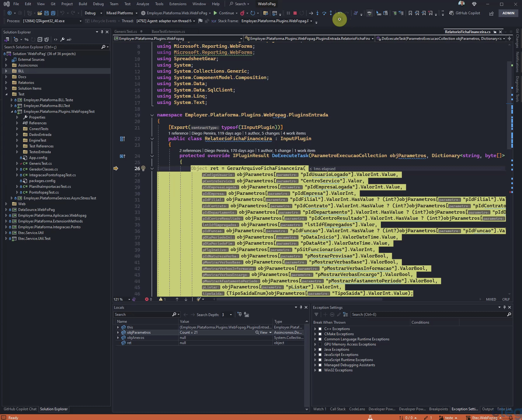
Task: Click the editor horizontal scrollbar
Action: (300, 299)
